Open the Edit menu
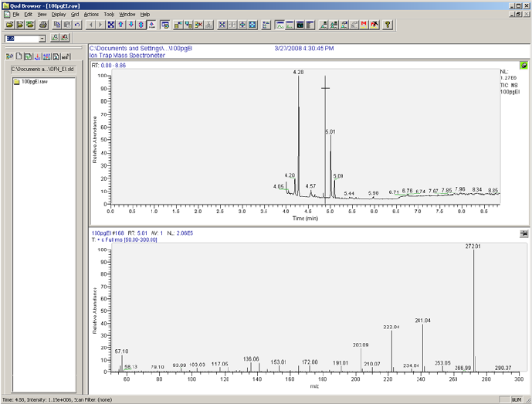The height and width of the screenshot is (404, 532). 28,14
